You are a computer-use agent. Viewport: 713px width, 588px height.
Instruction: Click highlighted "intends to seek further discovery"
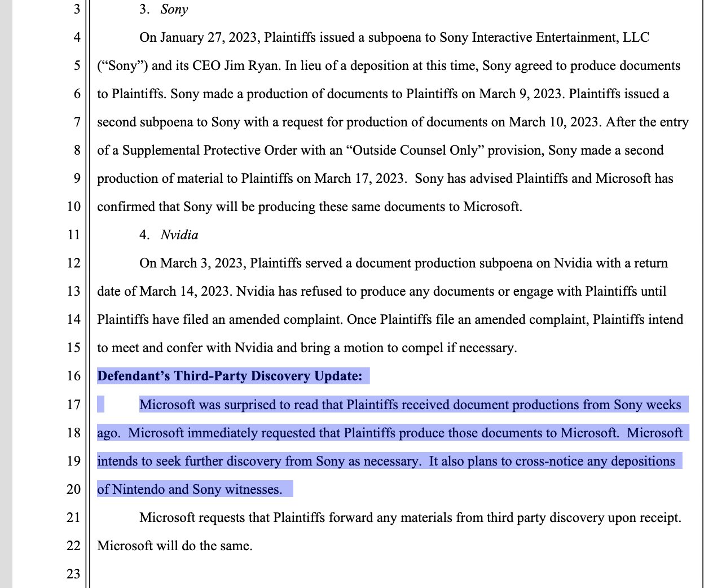190,462
